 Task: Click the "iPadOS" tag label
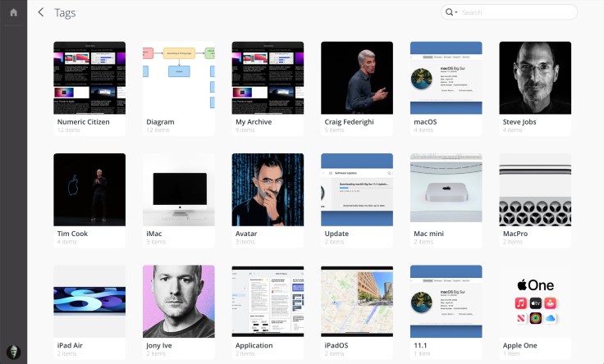click(336, 345)
